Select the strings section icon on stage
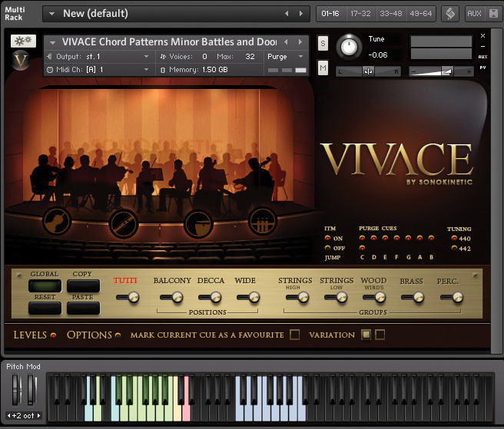 pyautogui.click(x=56, y=222)
